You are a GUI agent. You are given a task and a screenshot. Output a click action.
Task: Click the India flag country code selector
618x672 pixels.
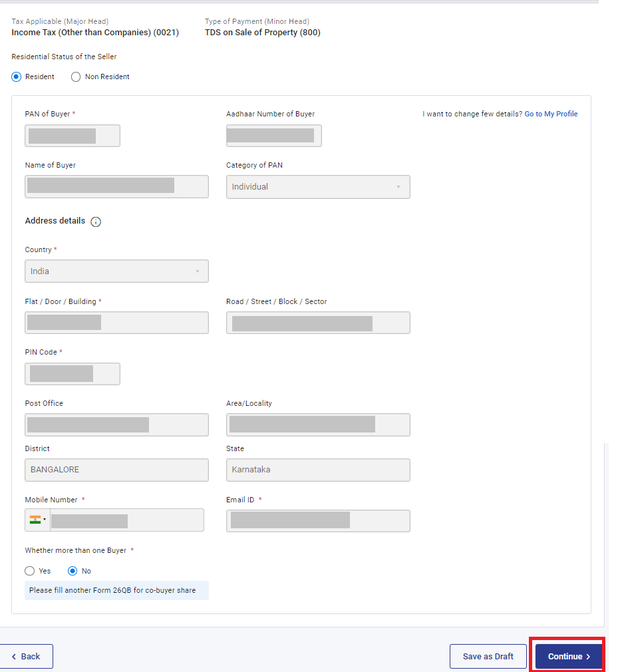pos(38,520)
